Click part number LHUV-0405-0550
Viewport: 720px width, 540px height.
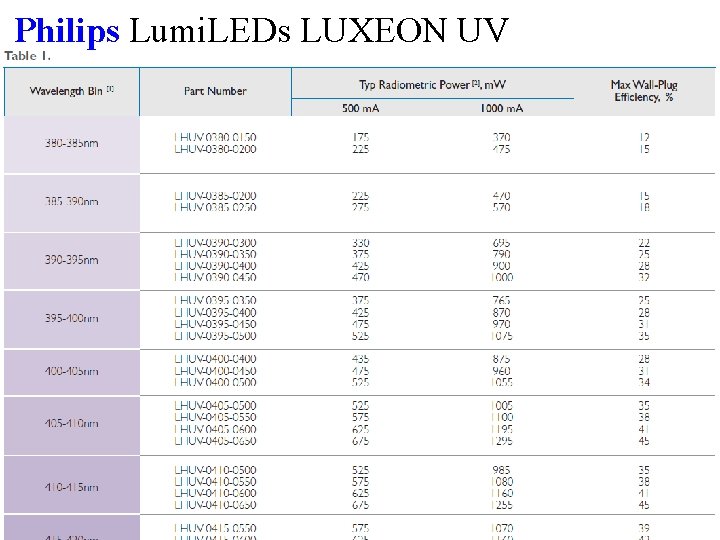click(215, 417)
